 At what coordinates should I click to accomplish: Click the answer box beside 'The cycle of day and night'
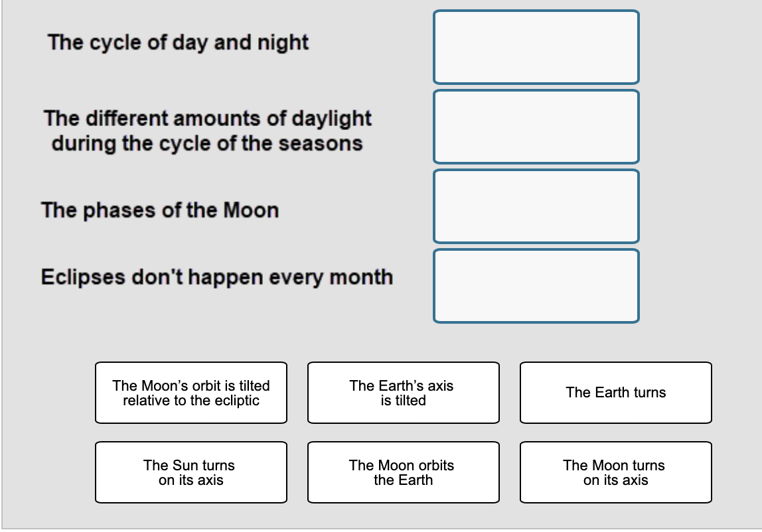[536, 47]
